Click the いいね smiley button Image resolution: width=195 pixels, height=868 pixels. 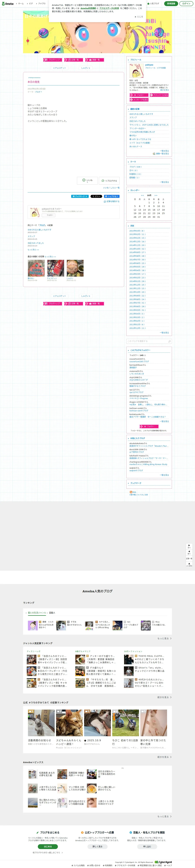(x=87, y=181)
